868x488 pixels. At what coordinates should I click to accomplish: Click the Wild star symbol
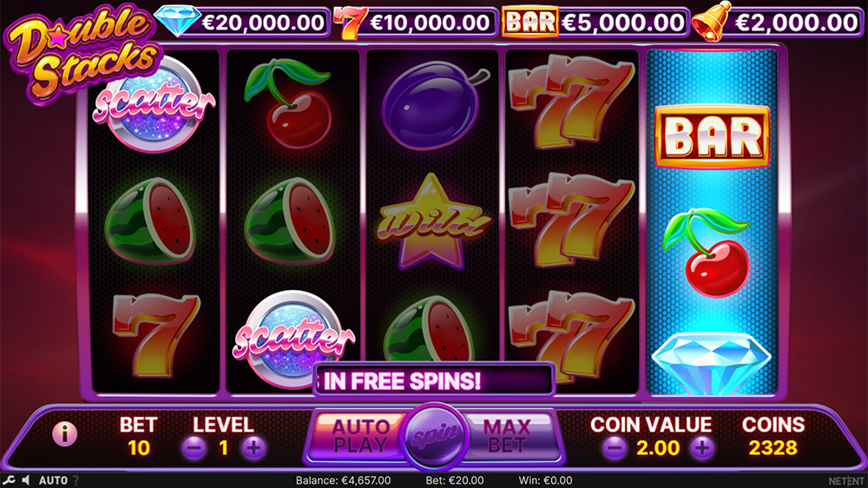[432, 221]
